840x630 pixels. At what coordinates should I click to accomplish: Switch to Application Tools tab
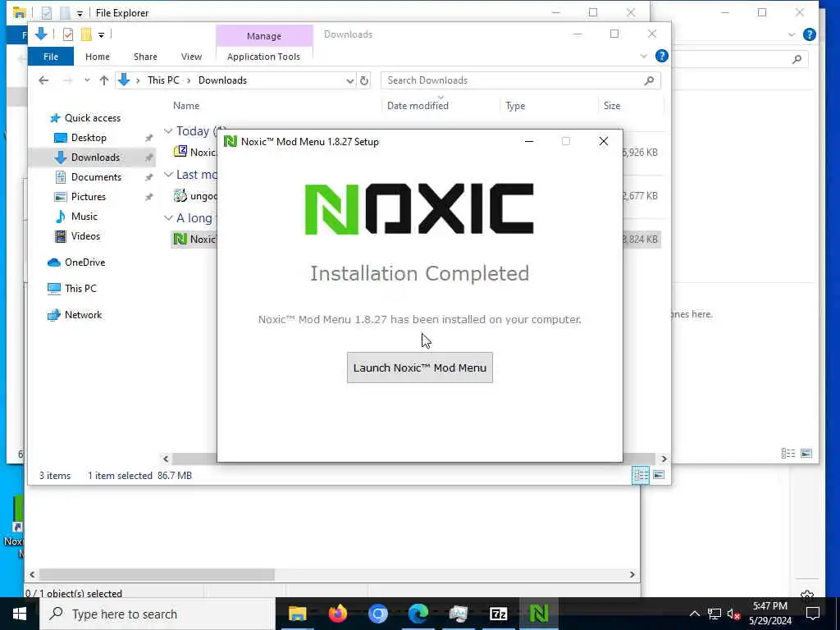[x=263, y=57]
